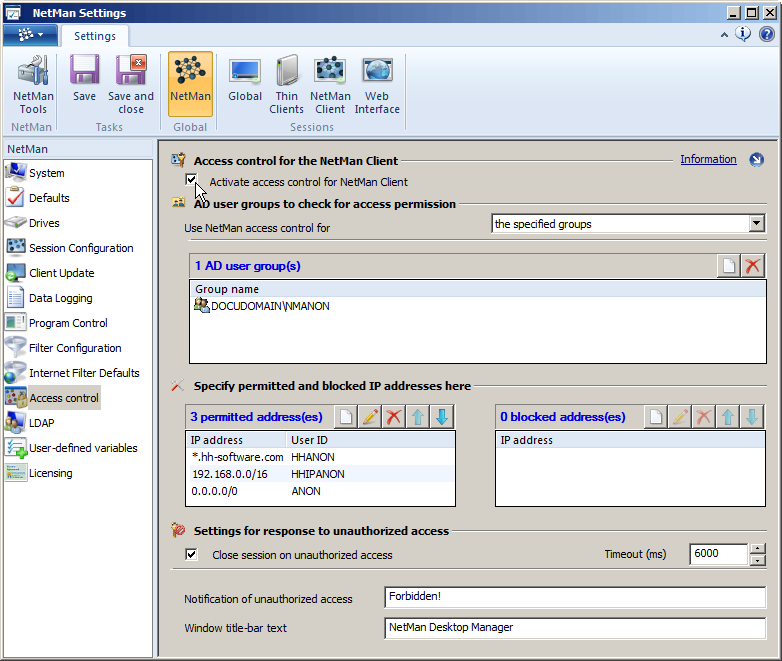
Task: Select the DOCUDOMAIN\NMANON group row
Action: point(478,306)
